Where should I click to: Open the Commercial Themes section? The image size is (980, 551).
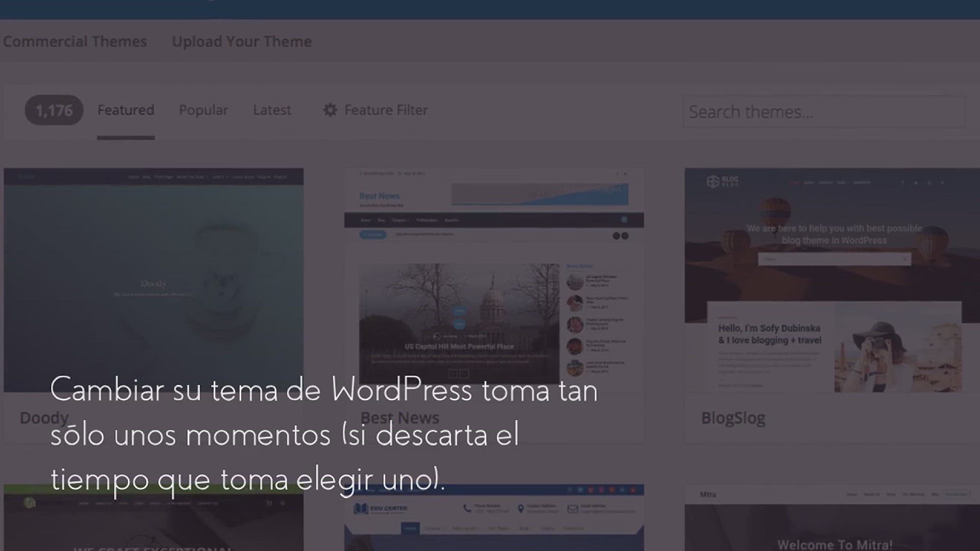[75, 41]
